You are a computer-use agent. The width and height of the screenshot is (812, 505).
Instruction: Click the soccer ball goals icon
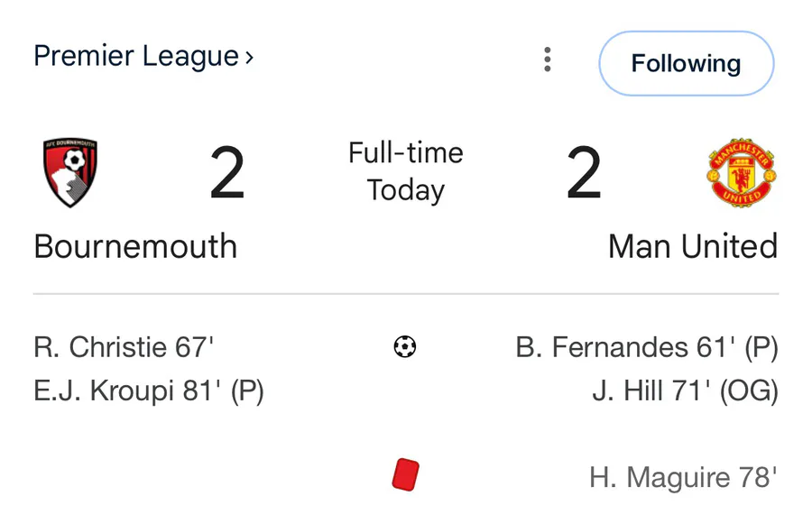click(x=405, y=346)
